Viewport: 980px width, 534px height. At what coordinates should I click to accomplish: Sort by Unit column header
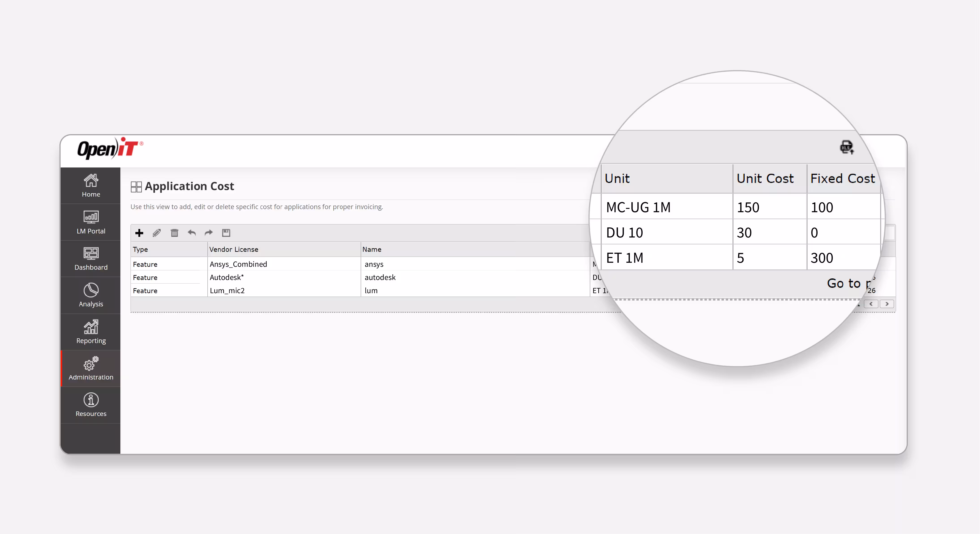pyautogui.click(x=667, y=178)
